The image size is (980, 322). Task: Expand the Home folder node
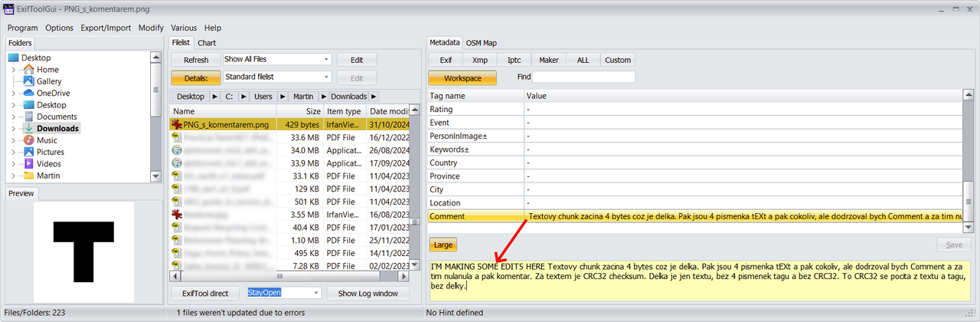[13, 70]
